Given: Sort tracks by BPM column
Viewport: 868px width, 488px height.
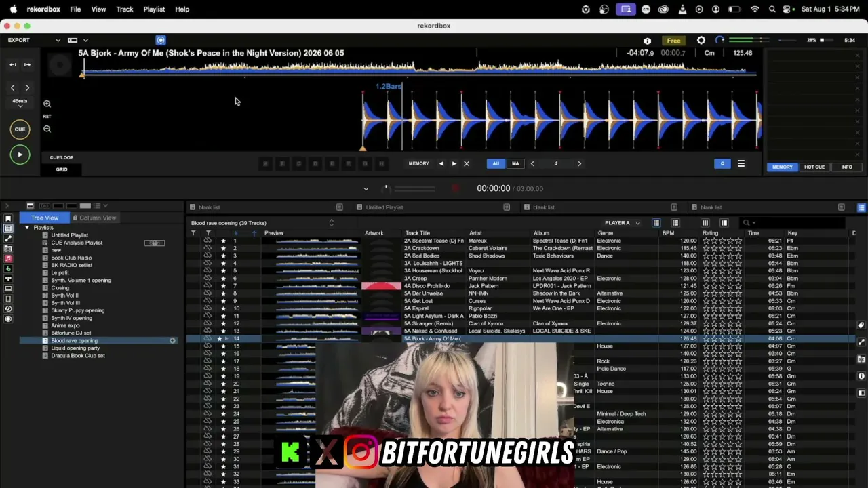Looking at the screenshot, I should click(668, 233).
